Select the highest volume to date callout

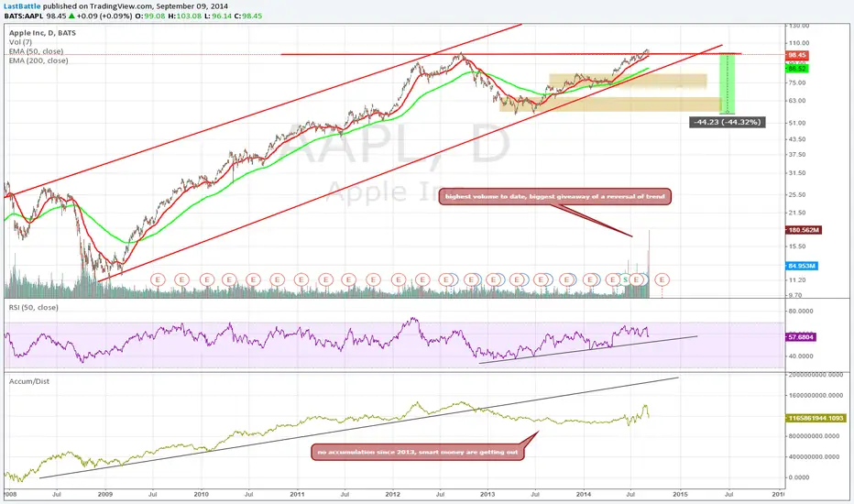point(555,196)
